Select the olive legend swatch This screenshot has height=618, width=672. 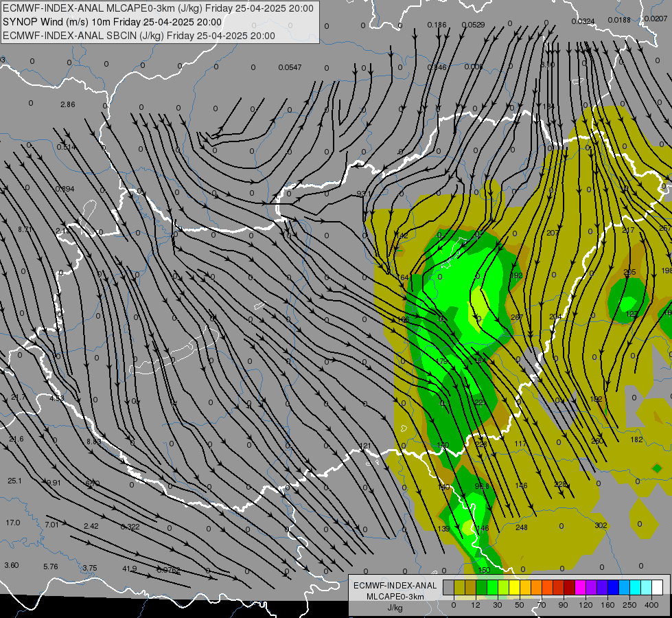[459, 588]
